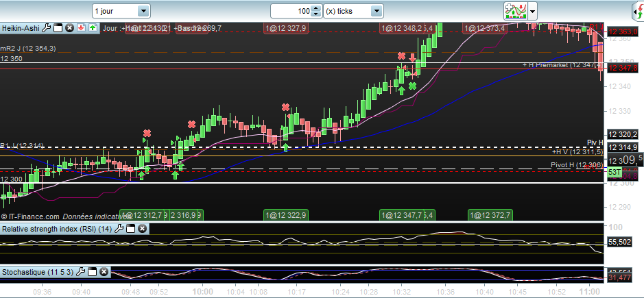
Task: Click the red down-arrow sell icon
Action: click(x=82, y=28)
